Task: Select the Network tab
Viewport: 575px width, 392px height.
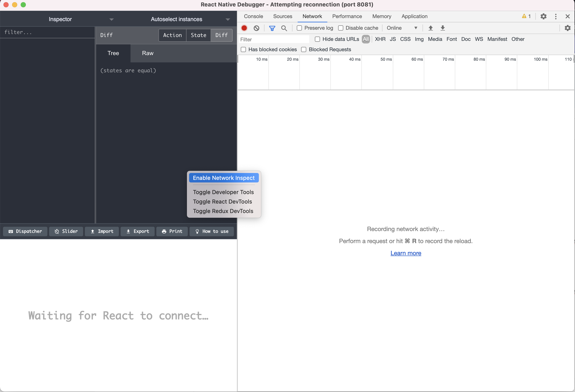Action: (x=312, y=16)
